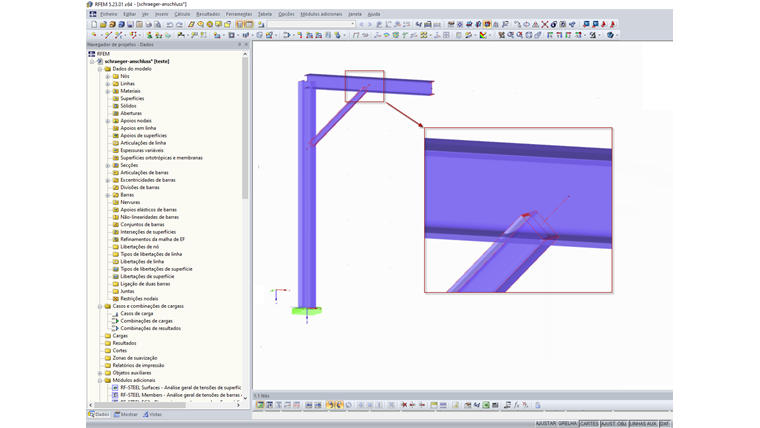
Task: Click the Undo arrow icon
Action: point(170,24)
